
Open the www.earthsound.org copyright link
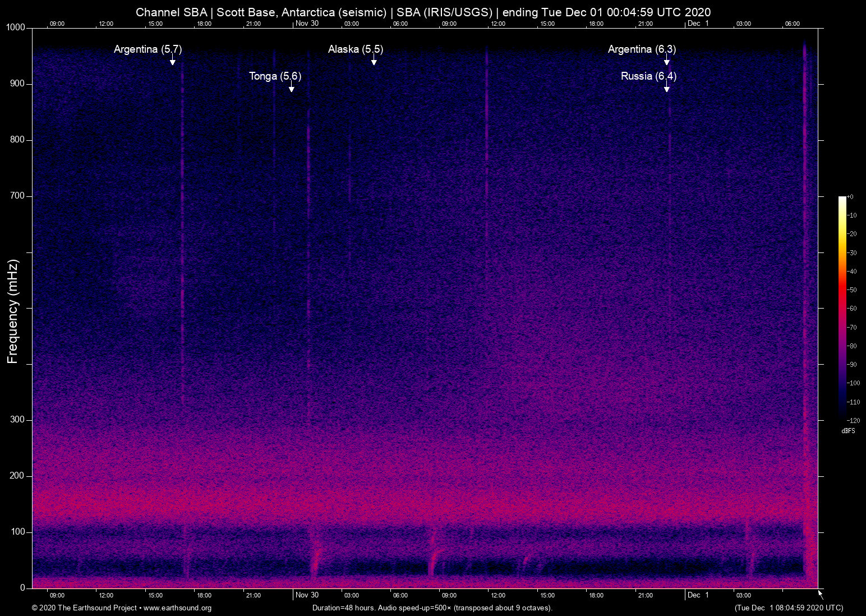pyautogui.click(x=177, y=608)
